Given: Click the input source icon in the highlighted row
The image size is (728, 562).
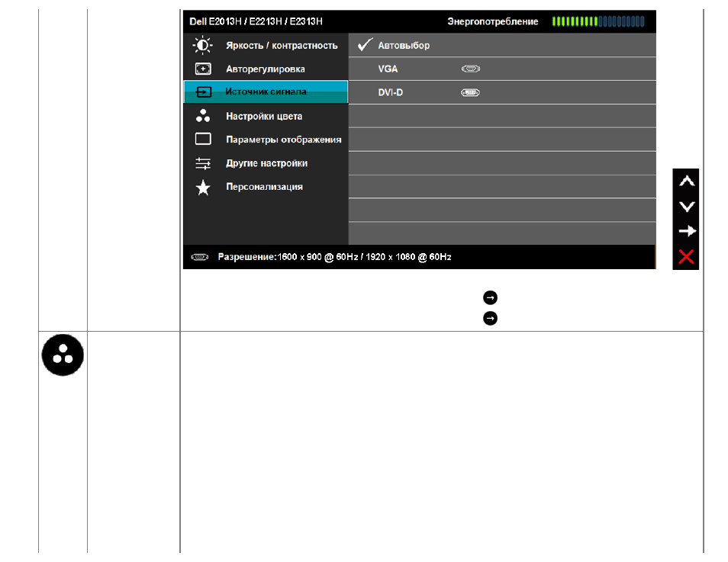Looking at the screenshot, I should click(x=203, y=92).
